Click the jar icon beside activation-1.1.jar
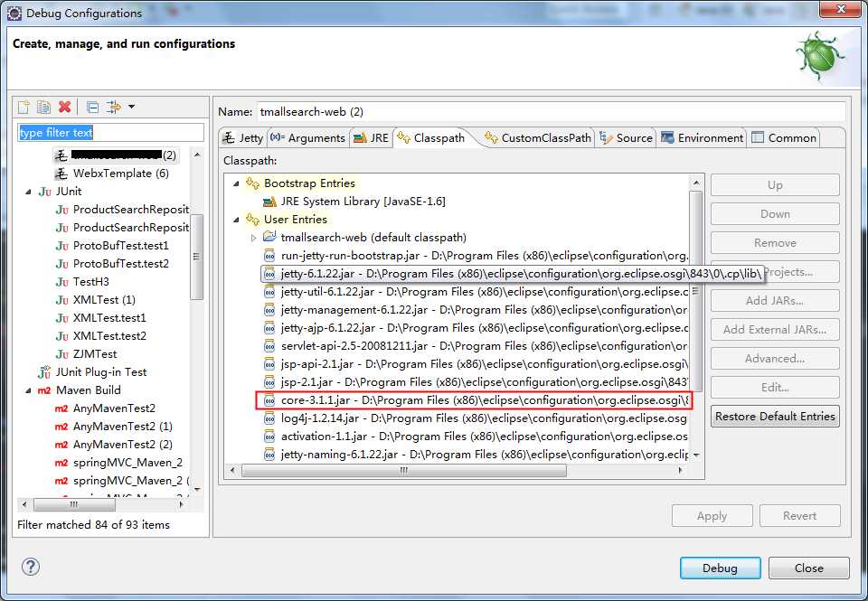The width and height of the screenshot is (868, 601). [x=269, y=437]
